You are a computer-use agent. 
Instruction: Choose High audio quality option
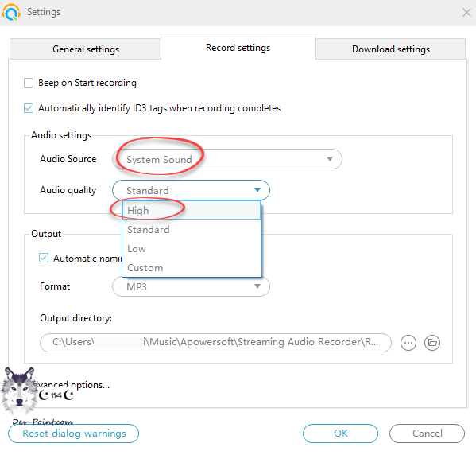click(x=192, y=210)
